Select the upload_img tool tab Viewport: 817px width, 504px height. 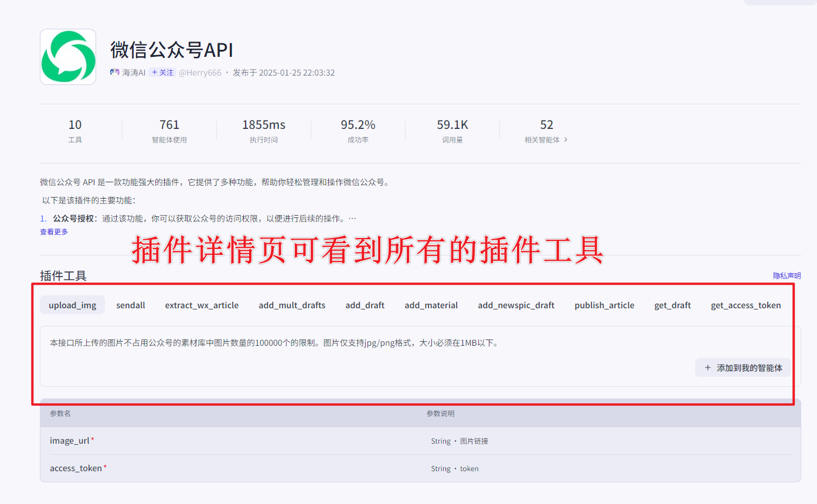point(73,305)
